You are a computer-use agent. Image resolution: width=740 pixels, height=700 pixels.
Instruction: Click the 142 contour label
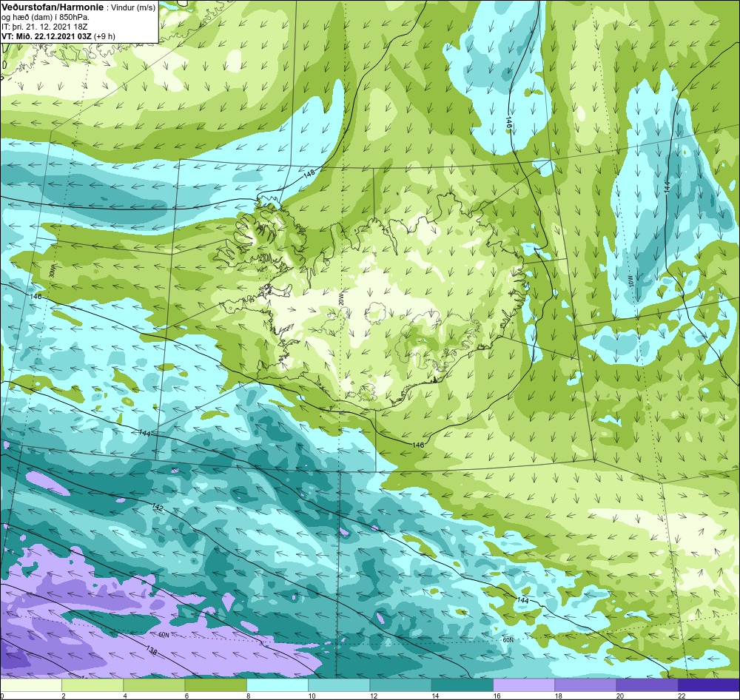click(x=158, y=508)
